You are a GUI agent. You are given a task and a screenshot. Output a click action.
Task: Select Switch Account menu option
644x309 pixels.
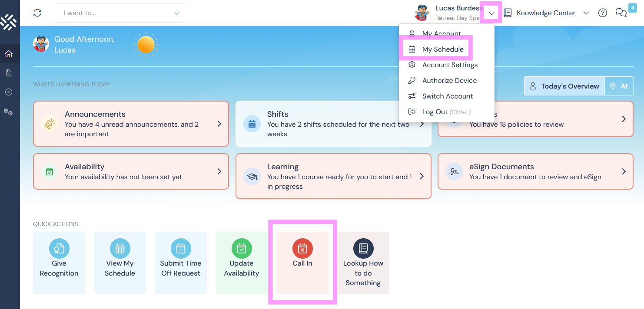(447, 96)
